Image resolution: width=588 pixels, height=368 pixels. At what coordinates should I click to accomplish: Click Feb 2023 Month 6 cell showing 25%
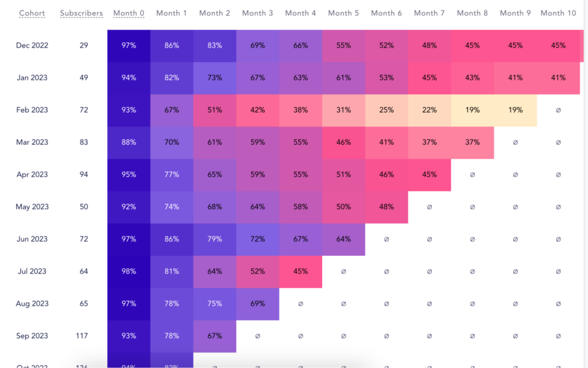386,110
